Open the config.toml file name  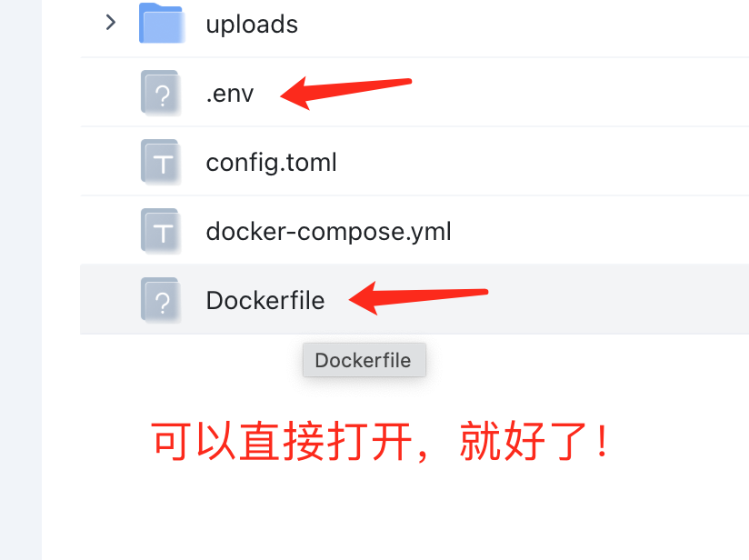point(271,163)
